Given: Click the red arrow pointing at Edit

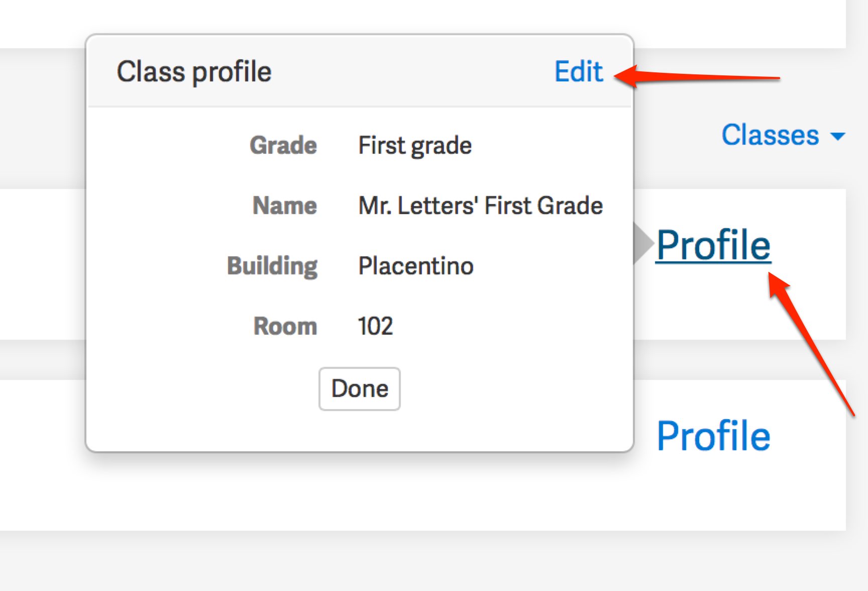Looking at the screenshot, I should tap(696, 77).
